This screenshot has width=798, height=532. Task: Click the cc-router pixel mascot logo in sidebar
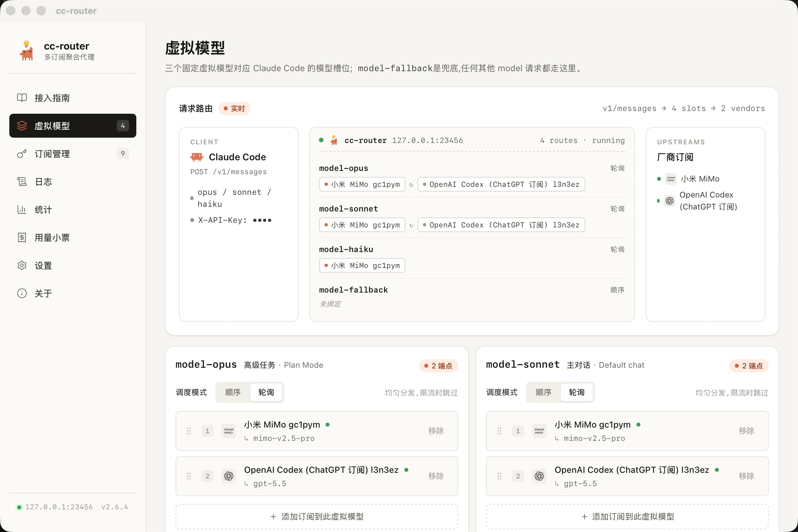point(27,51)
